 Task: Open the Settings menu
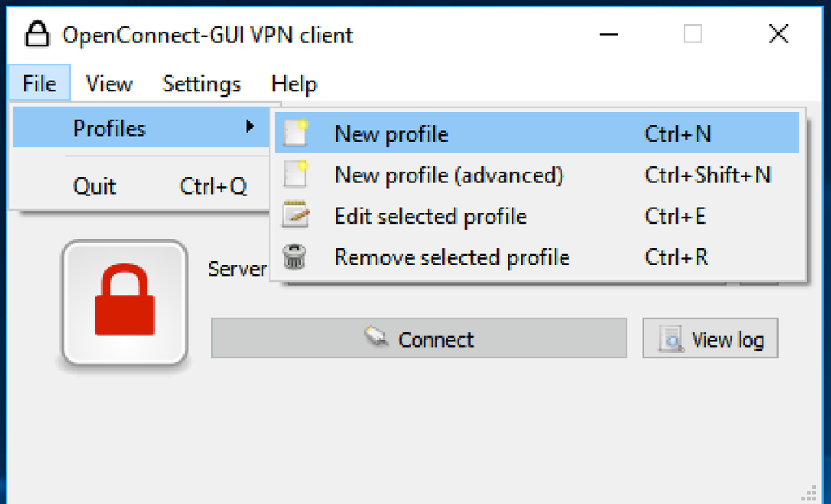[201, 84]
